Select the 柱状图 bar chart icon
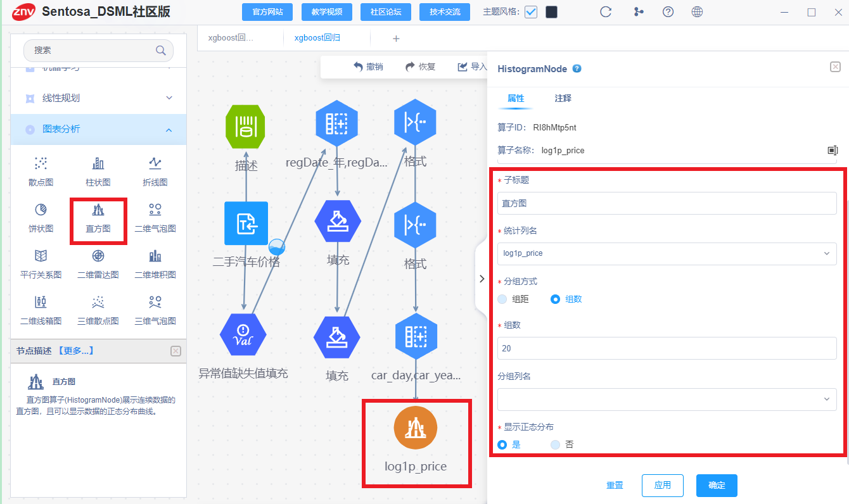849x504 pixels. 98,164
